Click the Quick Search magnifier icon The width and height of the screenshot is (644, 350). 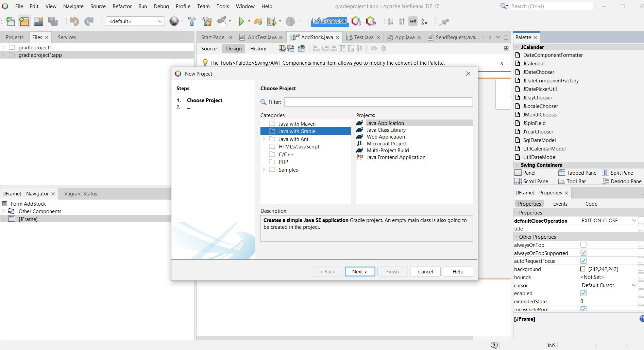point(504,6)
